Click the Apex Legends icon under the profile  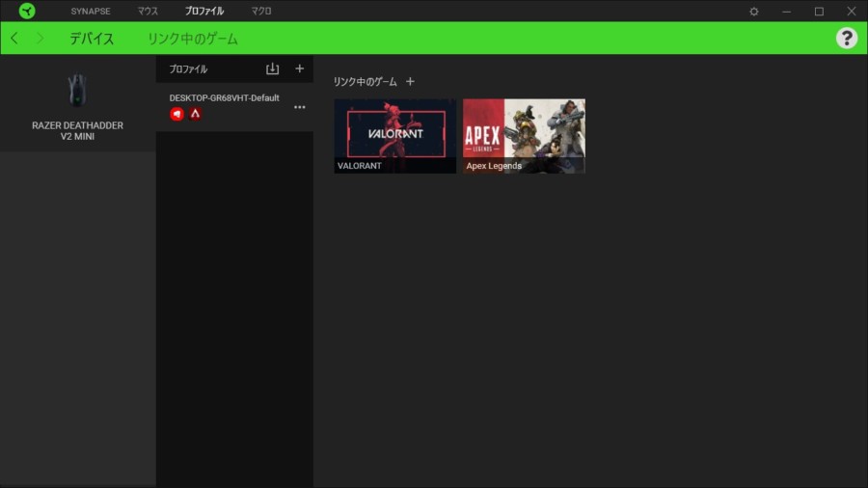[195, 114]
